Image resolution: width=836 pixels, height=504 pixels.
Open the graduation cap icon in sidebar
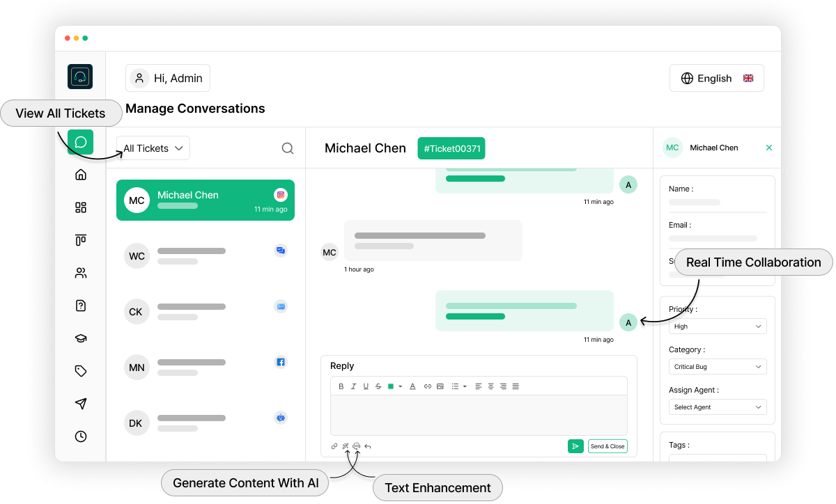[81, 338]
